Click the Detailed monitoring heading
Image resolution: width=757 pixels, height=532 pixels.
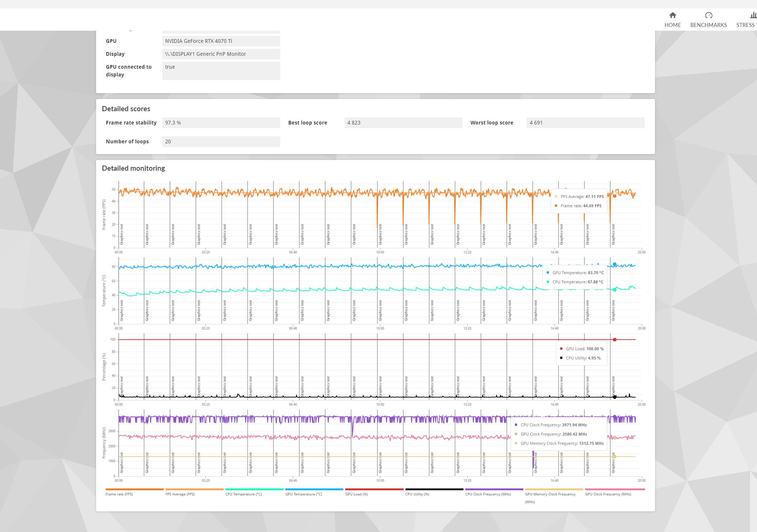tap(133, 168)
